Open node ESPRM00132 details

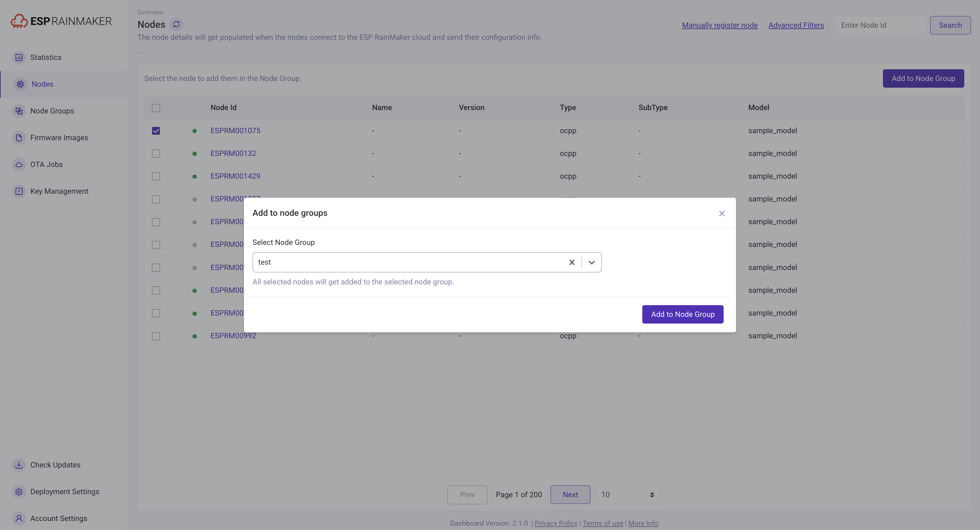tap(233, 154)
